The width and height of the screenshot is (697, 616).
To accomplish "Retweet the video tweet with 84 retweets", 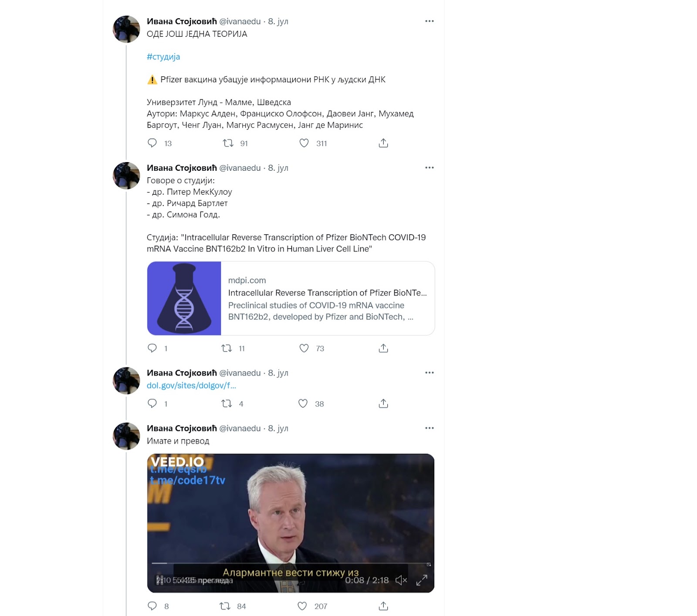I will tap(225, 606).
